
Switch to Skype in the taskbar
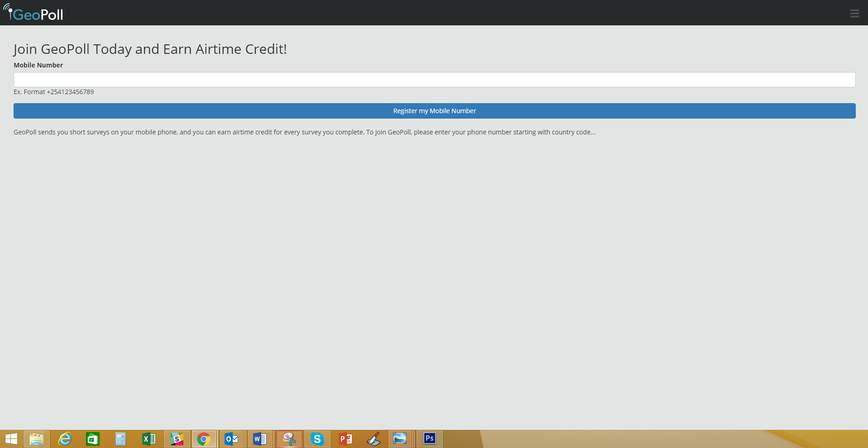pos(317,439)
